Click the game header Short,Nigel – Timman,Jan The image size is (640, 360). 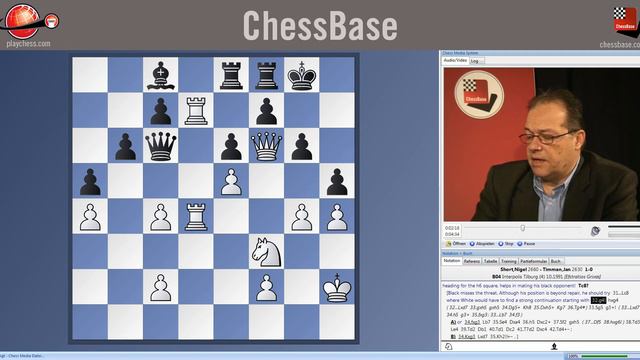[x=546, y=269]
